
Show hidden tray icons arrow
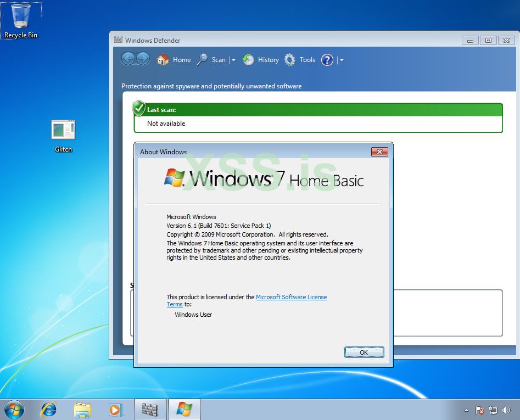[x=466, y=410]
